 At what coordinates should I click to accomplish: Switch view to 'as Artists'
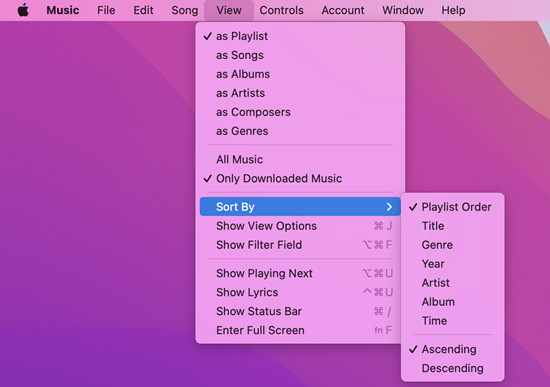[300, 93]
